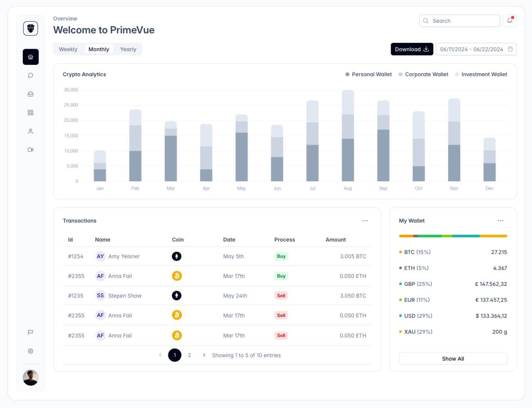Open the settings gear in sidebar
This screenshot has width=532, height=408.
click(30, 351)
